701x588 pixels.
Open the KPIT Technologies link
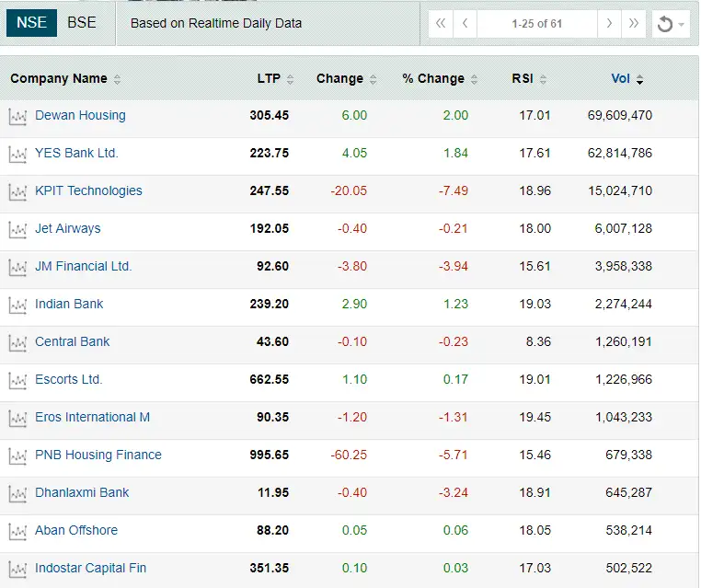[x=88, y=190]
